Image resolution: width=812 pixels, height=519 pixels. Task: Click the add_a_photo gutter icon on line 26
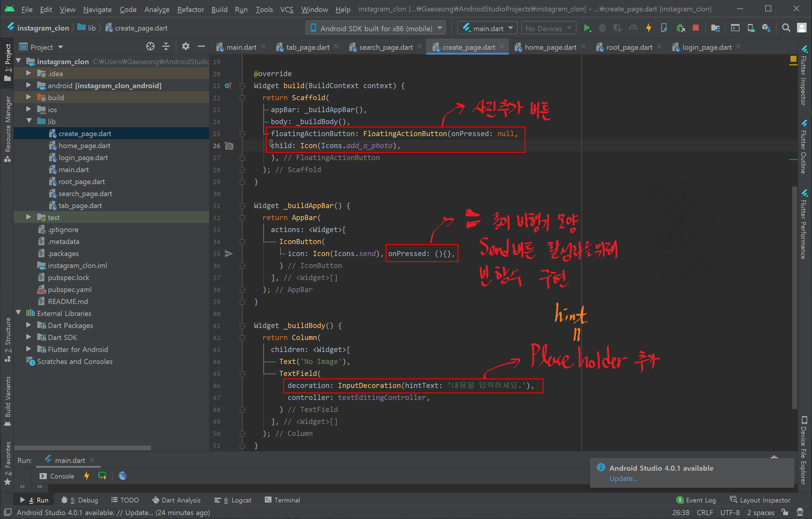pyautogui.click(x=229, y=146)
